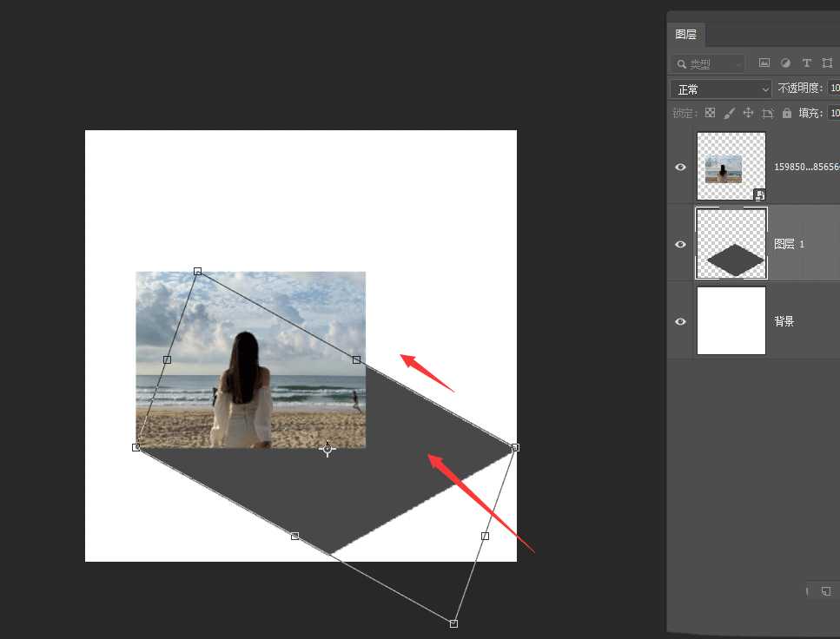Enable the adjustment layer filter icon
840x639 pixels.
click(x=785, y=63)
